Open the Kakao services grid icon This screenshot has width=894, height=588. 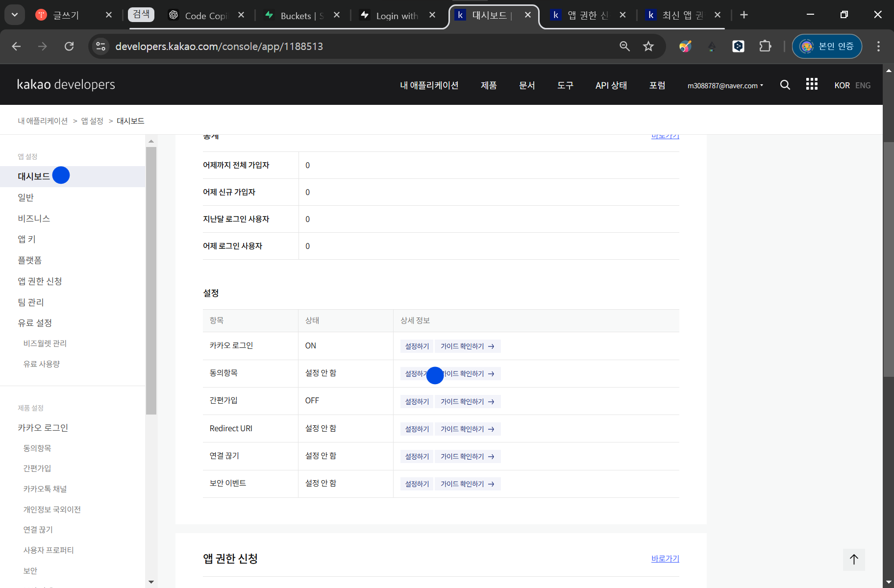click(x=812, y=84)
